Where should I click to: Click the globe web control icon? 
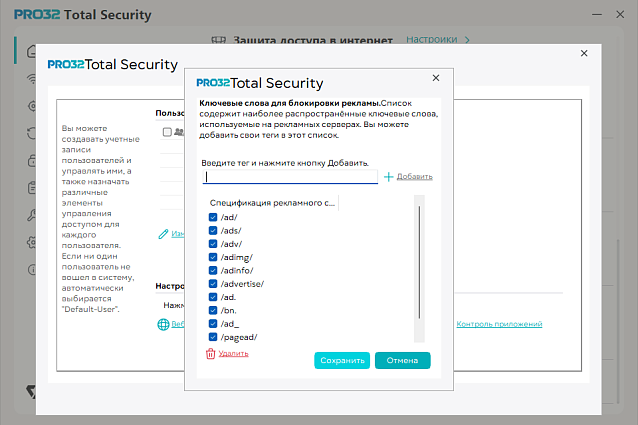163,324
